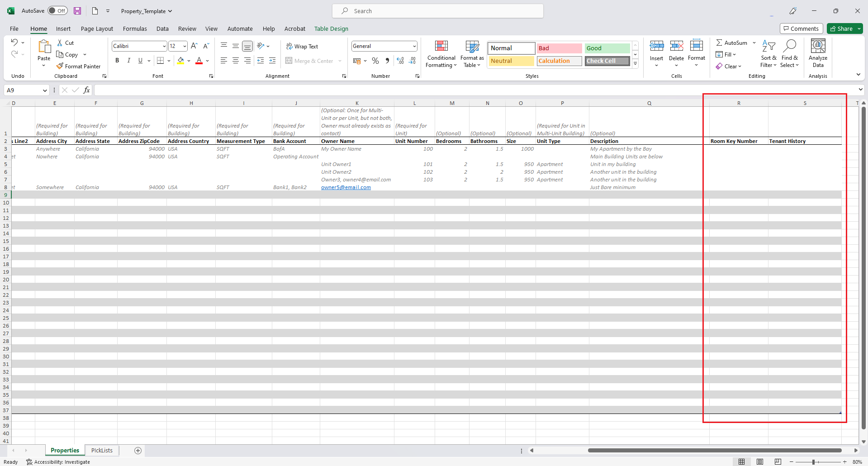Select Normal view in status bar

[x=742, y=462]
